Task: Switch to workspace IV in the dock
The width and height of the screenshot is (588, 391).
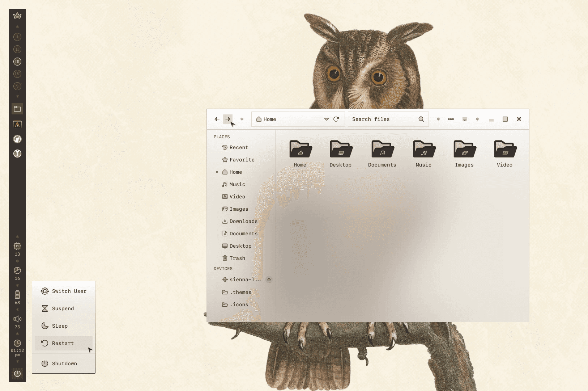Action: coord(17,74)
